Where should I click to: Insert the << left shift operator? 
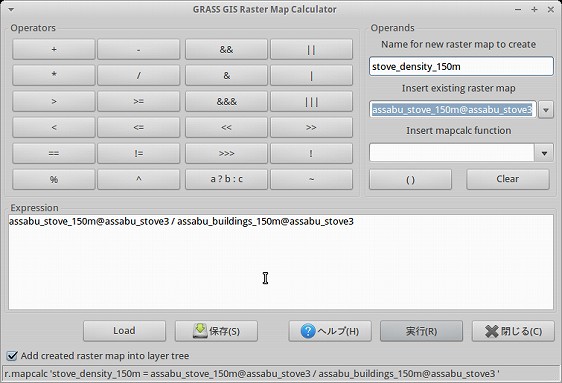tap(226, 127)
